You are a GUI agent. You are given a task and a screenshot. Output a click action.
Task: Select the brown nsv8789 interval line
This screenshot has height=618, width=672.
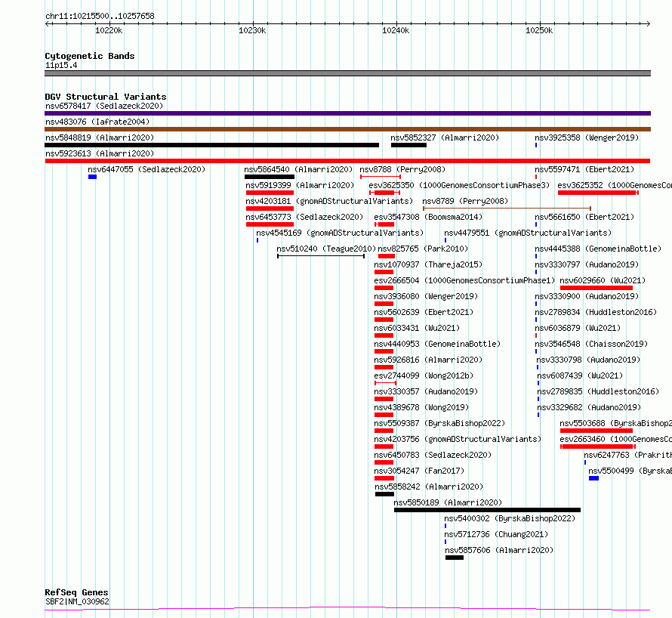pyautogui.click(x=507, y=209)
